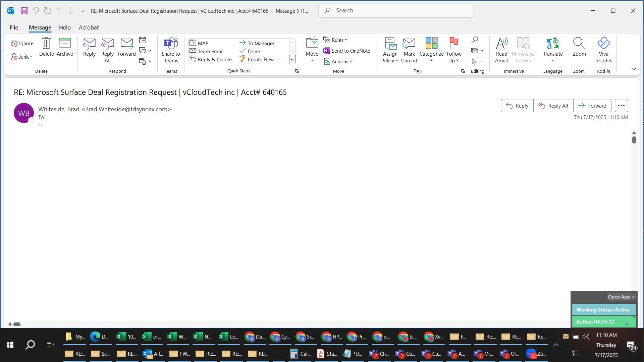Click the horizontal scrollbar thumb

17,324
